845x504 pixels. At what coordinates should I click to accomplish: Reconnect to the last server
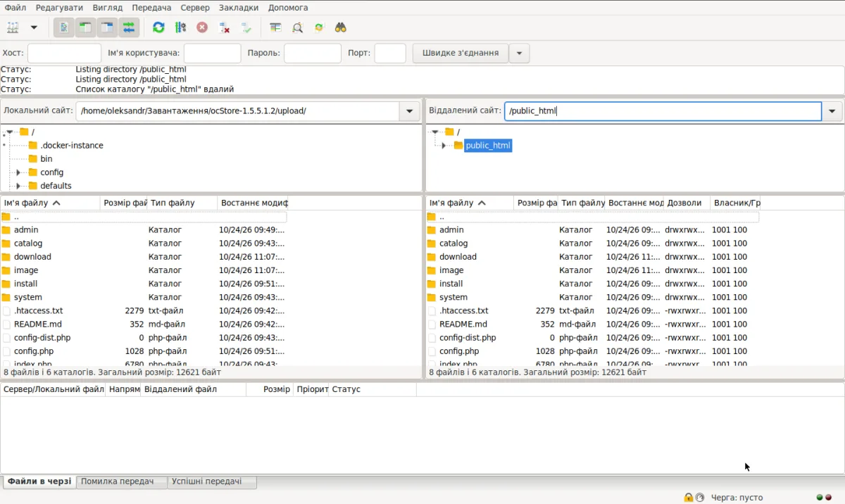pyautogui.click(x=246, y=27)
